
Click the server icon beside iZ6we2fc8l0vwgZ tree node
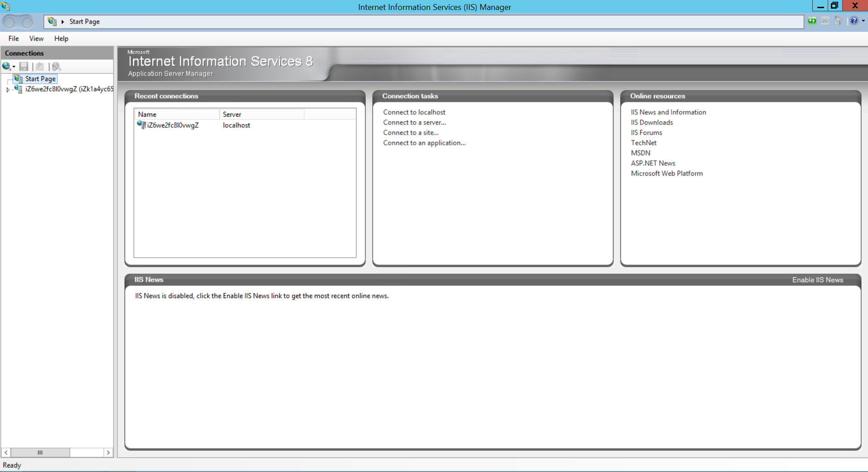pos(18,89)
